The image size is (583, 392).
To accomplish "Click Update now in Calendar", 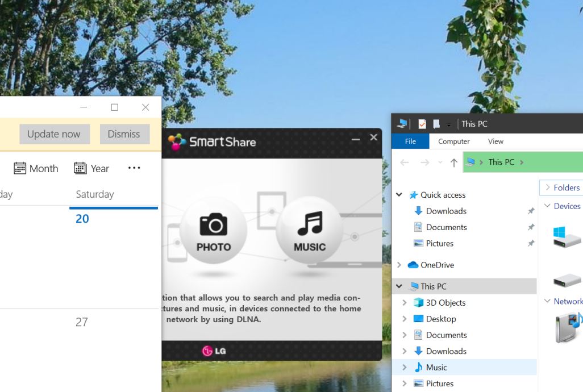I will pyautogui.click(x=55, y=134).
